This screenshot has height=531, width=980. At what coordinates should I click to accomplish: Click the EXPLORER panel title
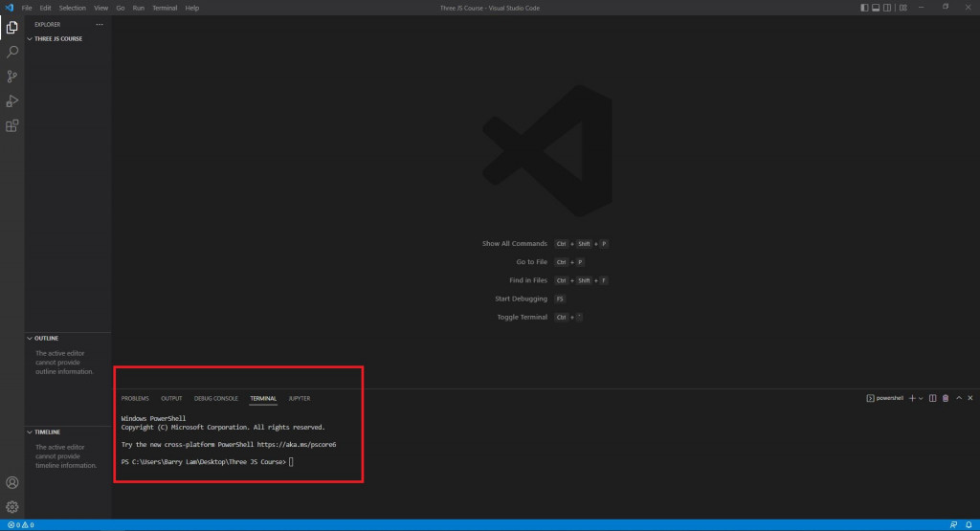(x=48, y=24)
